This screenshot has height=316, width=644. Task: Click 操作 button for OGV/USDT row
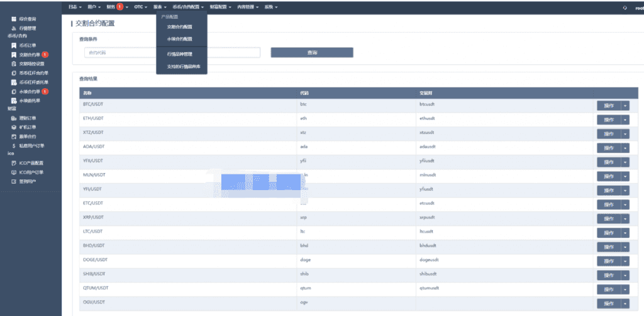[x=609, y=303]
